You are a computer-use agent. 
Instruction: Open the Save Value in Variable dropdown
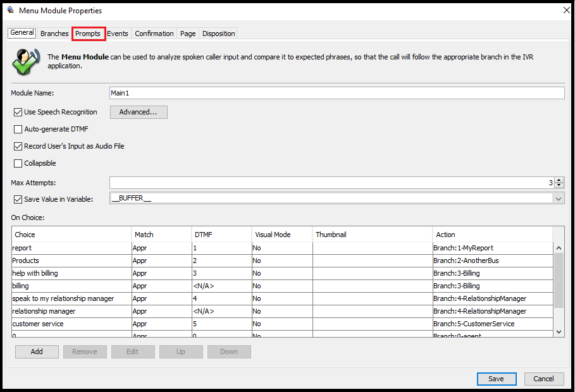pyautogui.click(x=558, y=199)
